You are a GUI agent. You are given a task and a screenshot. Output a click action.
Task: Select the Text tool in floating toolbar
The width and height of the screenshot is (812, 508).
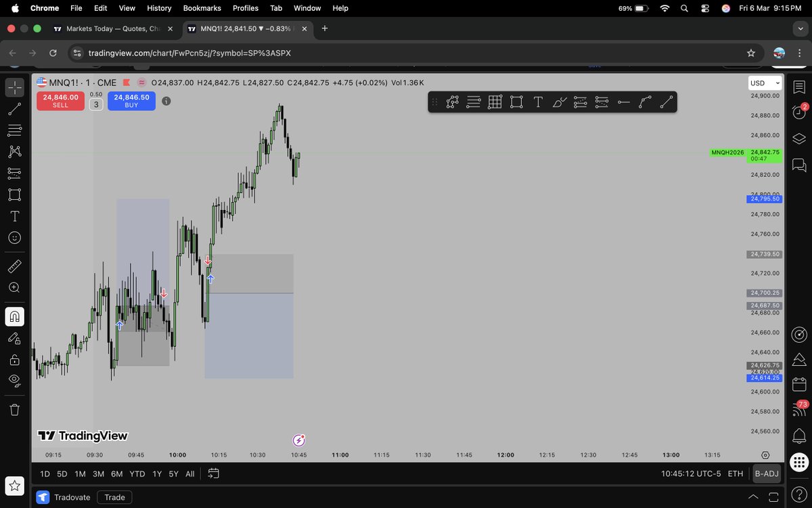[x=538, y=102]
